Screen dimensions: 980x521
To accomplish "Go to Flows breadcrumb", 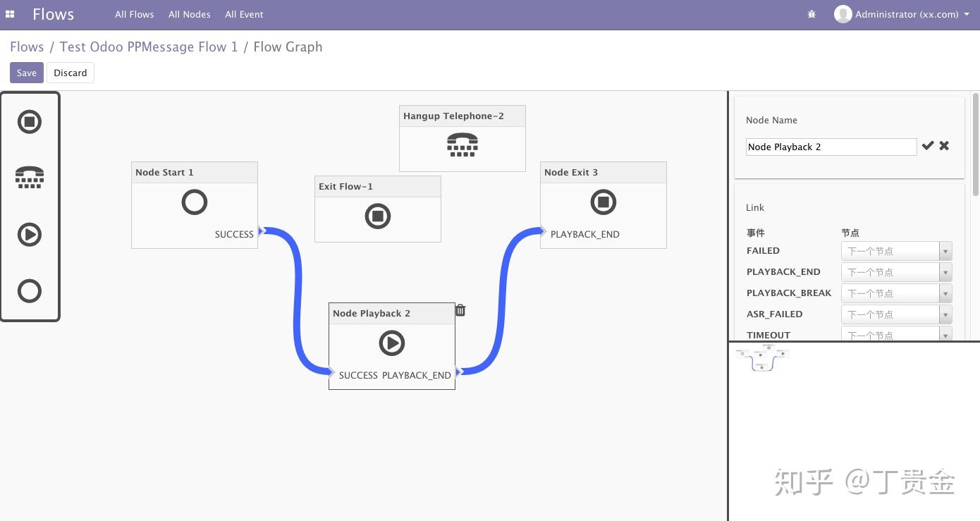I will 27,47.
